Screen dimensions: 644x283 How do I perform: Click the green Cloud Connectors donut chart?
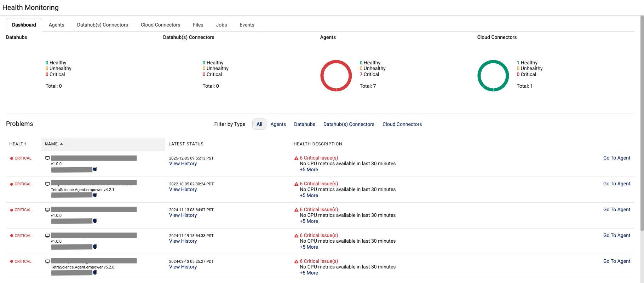[493, 76]
